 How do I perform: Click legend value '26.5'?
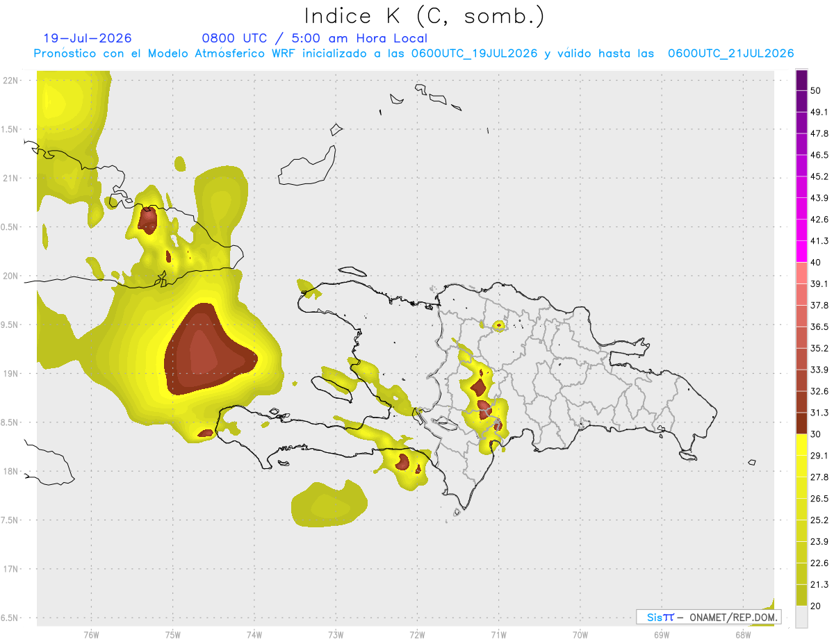click(x=819, y=499)
